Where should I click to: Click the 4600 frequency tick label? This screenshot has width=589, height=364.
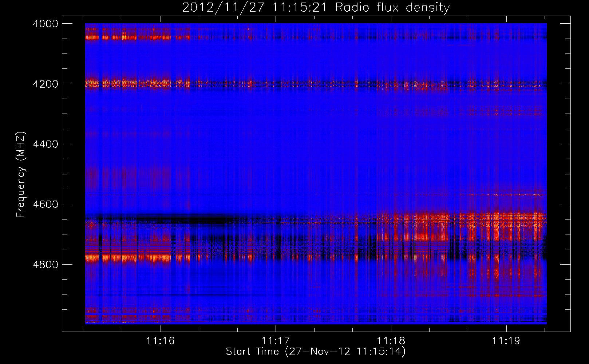[x=46, y=204]
